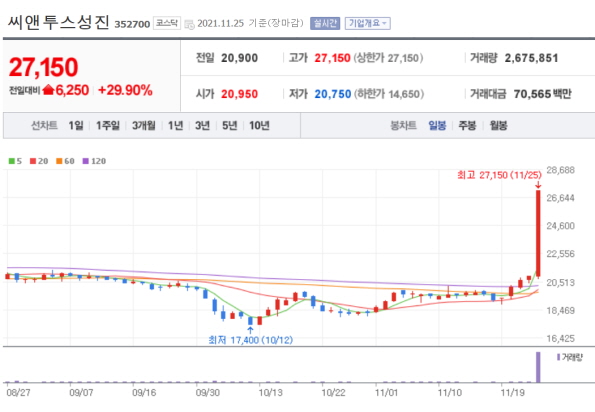Click the 코스닥 market badge
Image resolution: width=595 pixels, height=412 pixels.
click(x=167, y=23)
